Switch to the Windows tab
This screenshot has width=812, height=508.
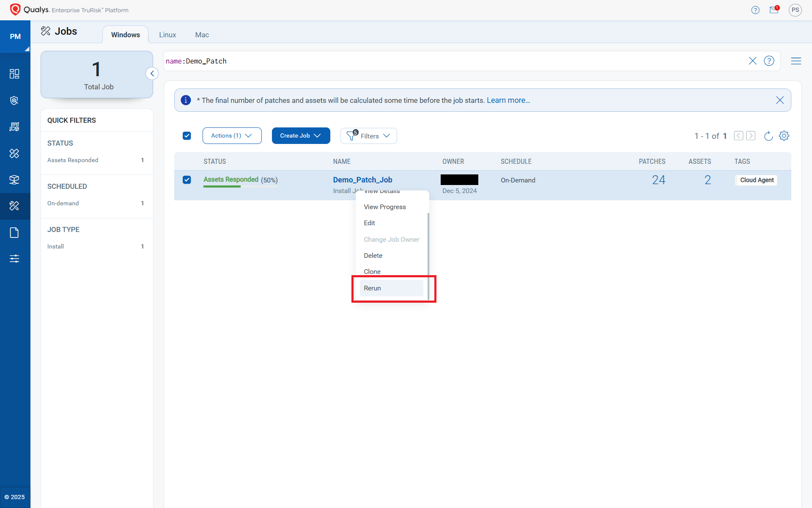pos(125,35)
